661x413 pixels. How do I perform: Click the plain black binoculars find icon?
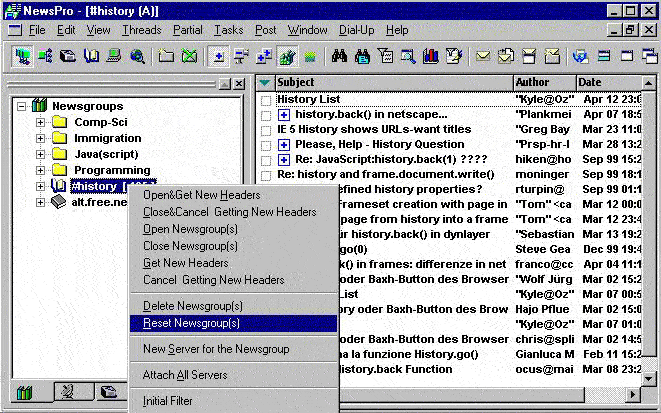click(339, 56)
